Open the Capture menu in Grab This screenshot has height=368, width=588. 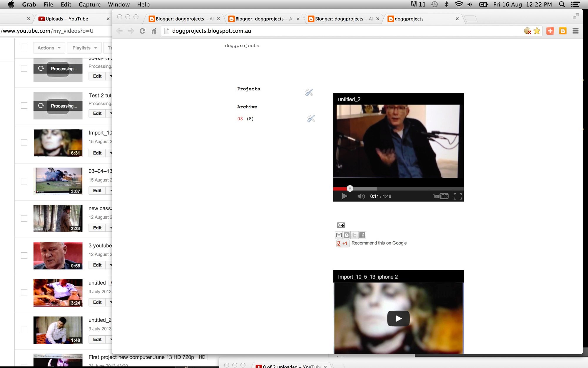89,4
